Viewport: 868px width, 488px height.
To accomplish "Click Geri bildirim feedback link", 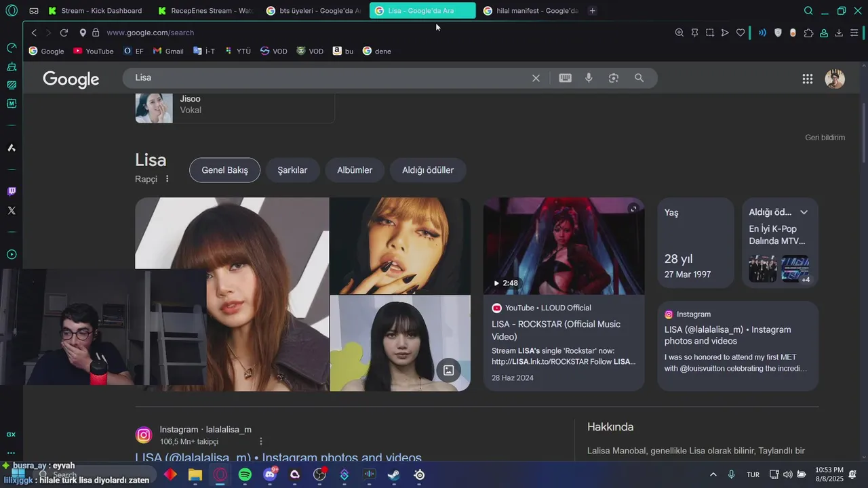I will [825, 138].
